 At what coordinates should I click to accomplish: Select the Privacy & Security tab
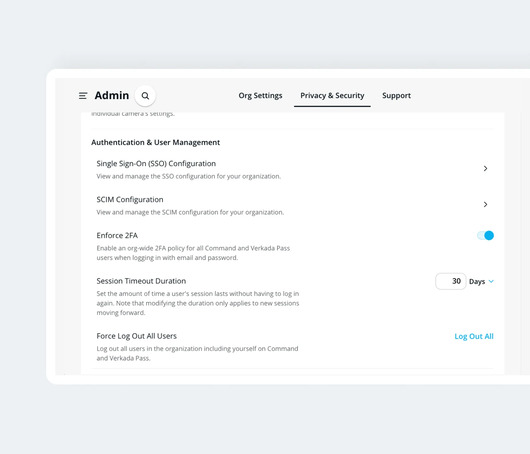[x=332, y=96]
